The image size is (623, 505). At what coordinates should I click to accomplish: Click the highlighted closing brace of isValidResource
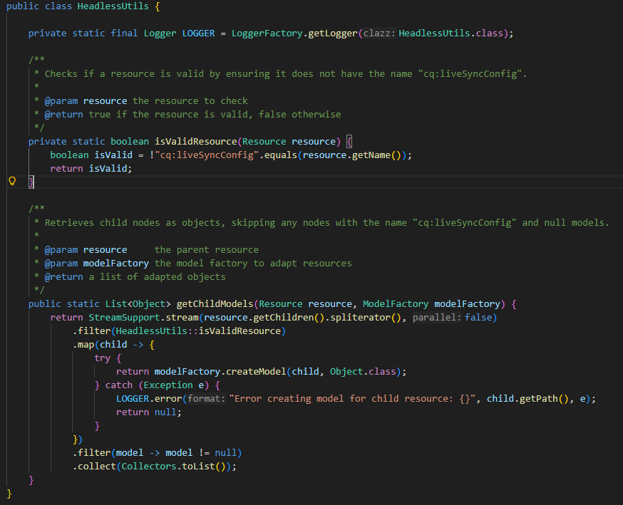[31, 182]
